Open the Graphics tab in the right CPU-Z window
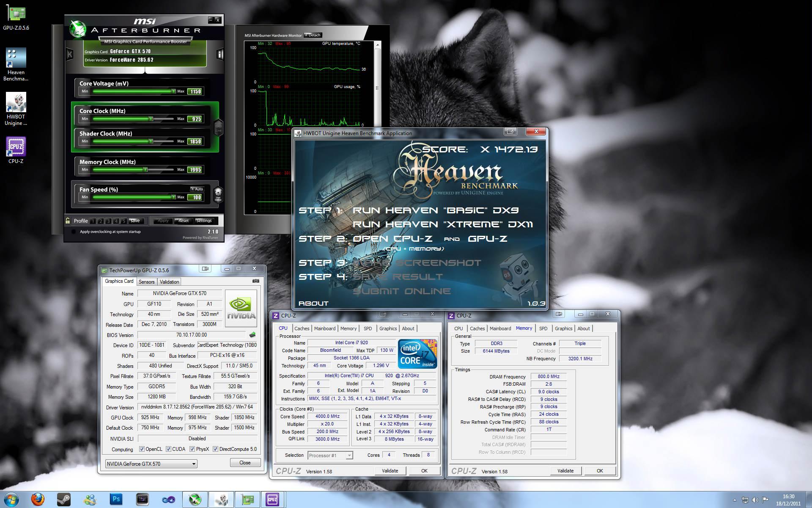The height and width of the screenshot is (508, 812). (563, 329)
